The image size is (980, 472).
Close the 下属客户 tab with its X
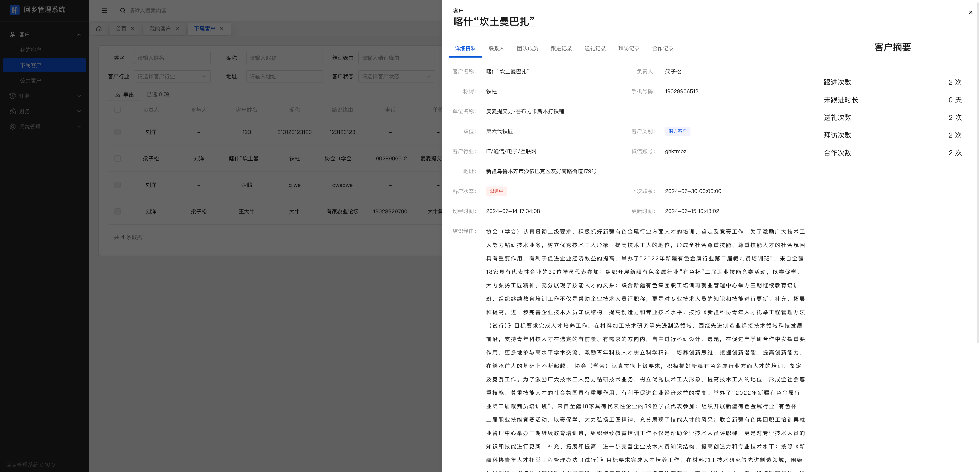point(222,29)
